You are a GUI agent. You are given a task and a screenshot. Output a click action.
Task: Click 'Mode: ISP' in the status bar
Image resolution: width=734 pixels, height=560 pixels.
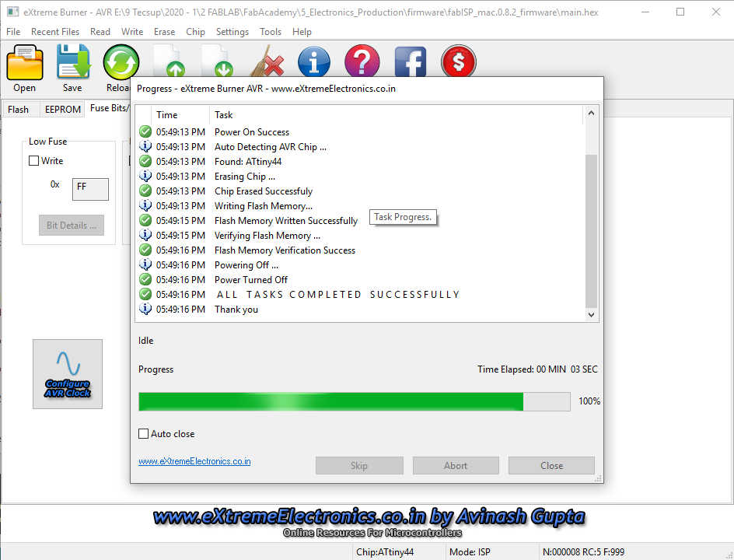click(470, 552)
